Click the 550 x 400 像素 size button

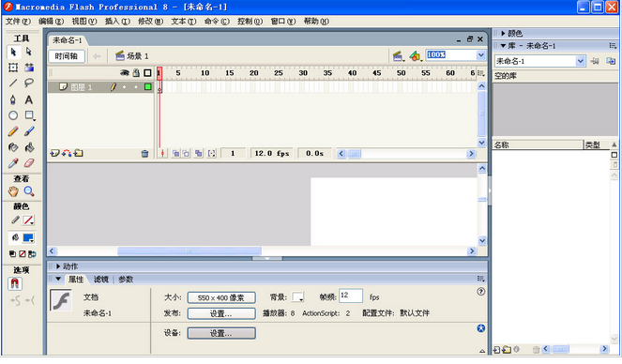(x=221, y=297)
